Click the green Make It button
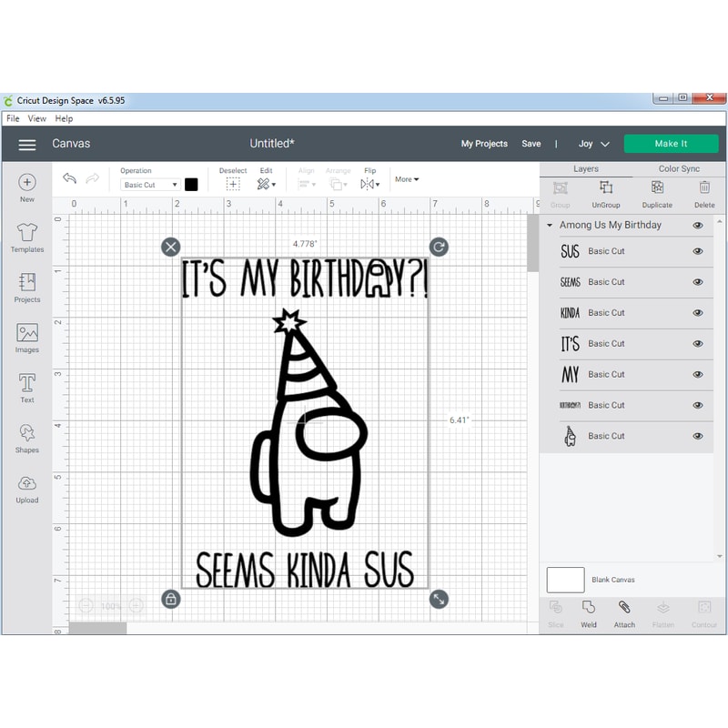The image size is (728, 728). click(x=671, y=144)
